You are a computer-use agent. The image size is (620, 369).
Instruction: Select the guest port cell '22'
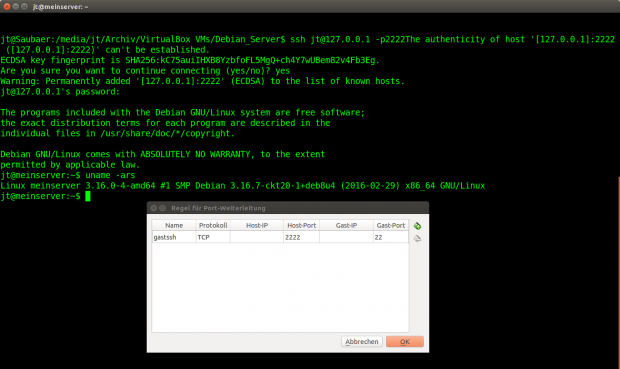[x=391, y=237]
